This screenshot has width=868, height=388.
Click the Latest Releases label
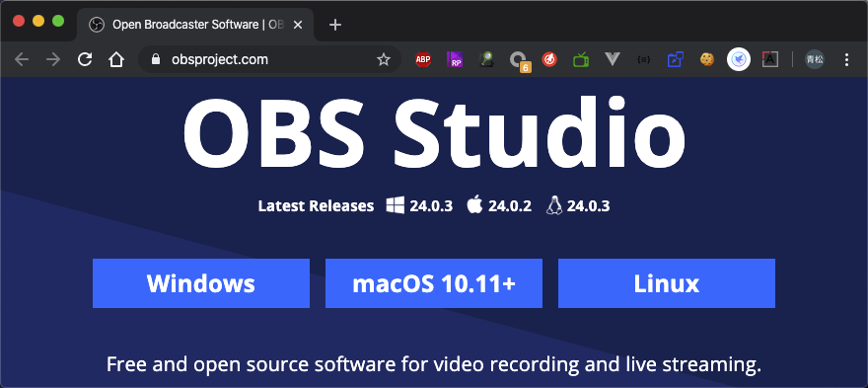(316, 205)
